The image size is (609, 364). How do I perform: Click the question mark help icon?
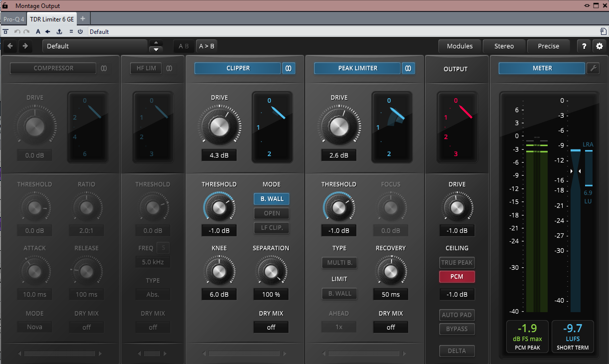point(584,46)
